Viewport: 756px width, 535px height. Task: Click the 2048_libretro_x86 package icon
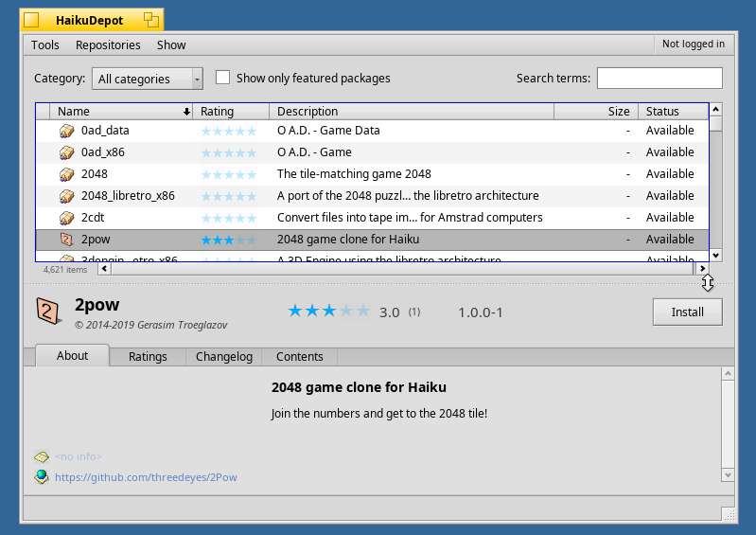(66, 196)
